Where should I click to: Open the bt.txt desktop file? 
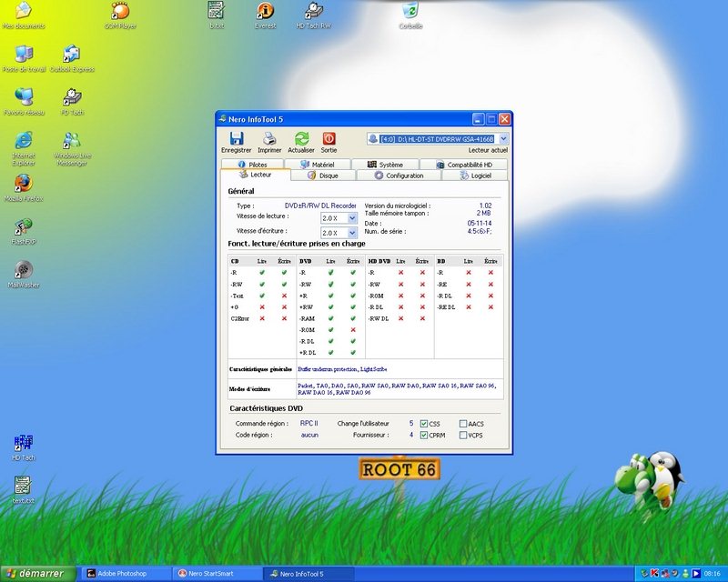tap(217, 15)
